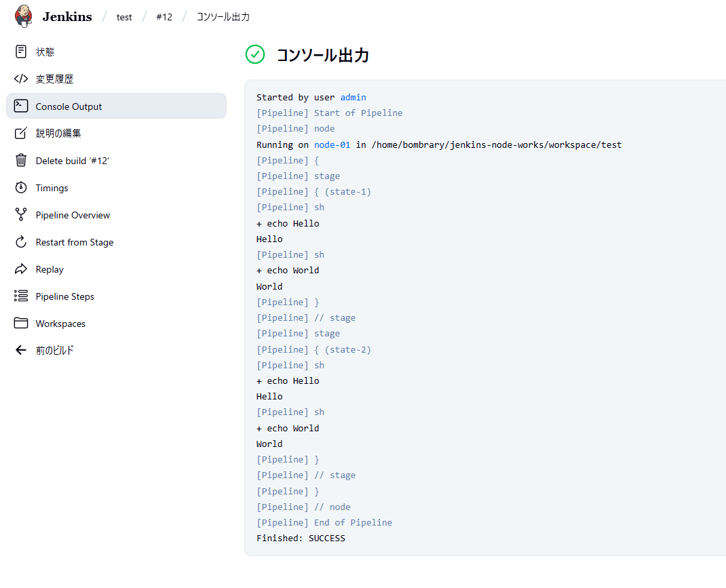Click the Workspaces folder icon
This screenshot has width=726, height=588.
pyautogui.click(x=21, y=324)
